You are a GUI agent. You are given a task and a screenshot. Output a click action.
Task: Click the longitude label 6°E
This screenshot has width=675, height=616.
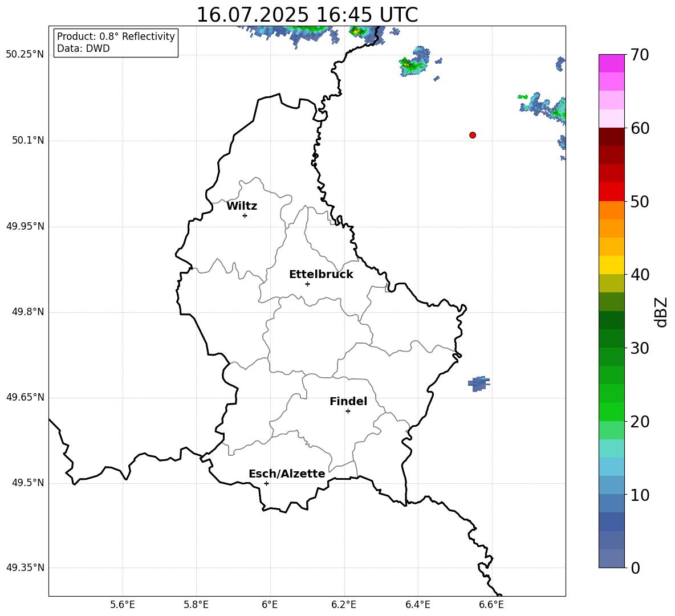tap(270, 605)
